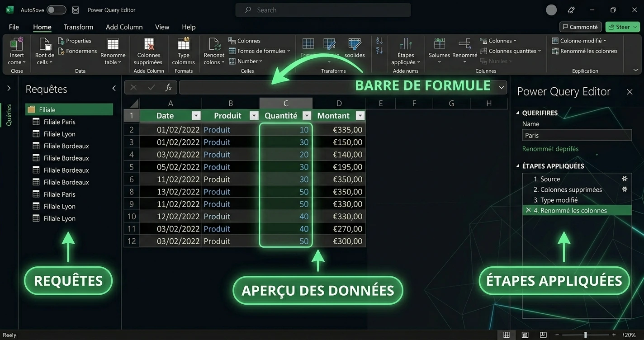Click the Renomme table icon
The width and height of the screenshot is (644, 340).
(113, 44)
